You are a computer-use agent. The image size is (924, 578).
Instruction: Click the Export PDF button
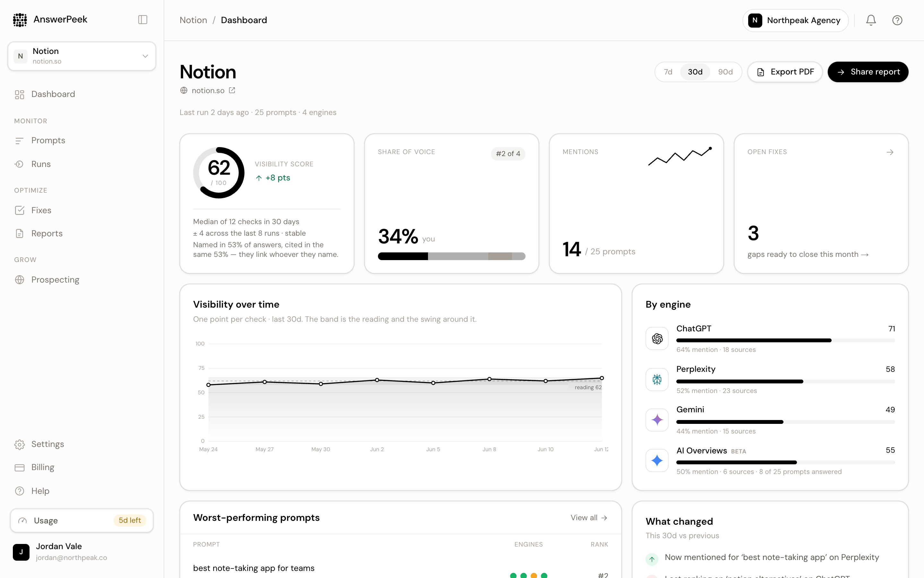click(x=785, y=72)
